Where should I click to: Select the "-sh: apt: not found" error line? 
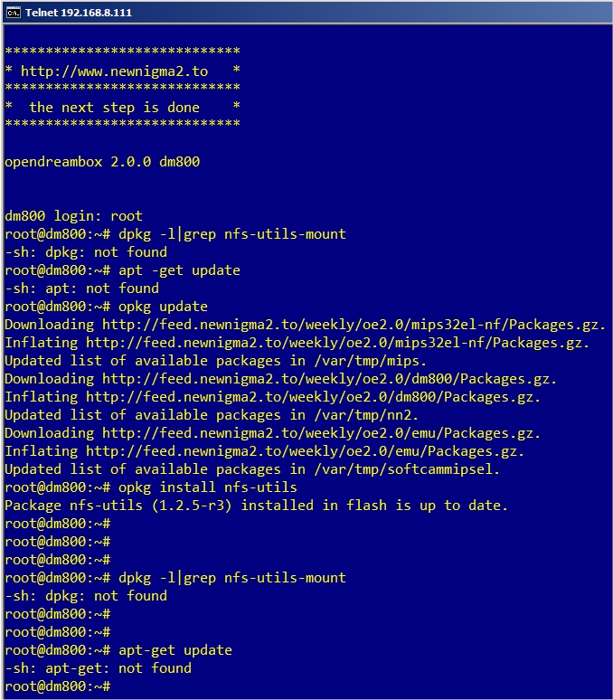point(81,289)
